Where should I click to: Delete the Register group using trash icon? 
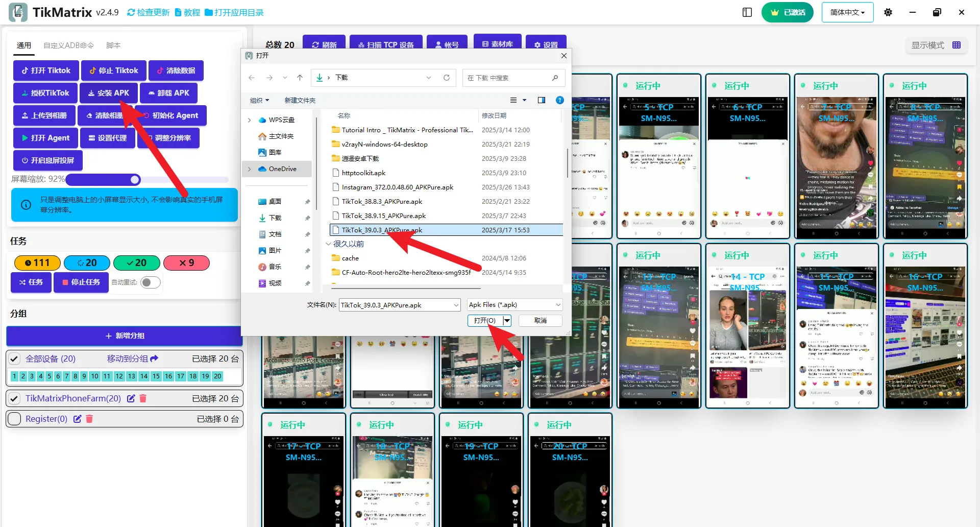point(90,419)
